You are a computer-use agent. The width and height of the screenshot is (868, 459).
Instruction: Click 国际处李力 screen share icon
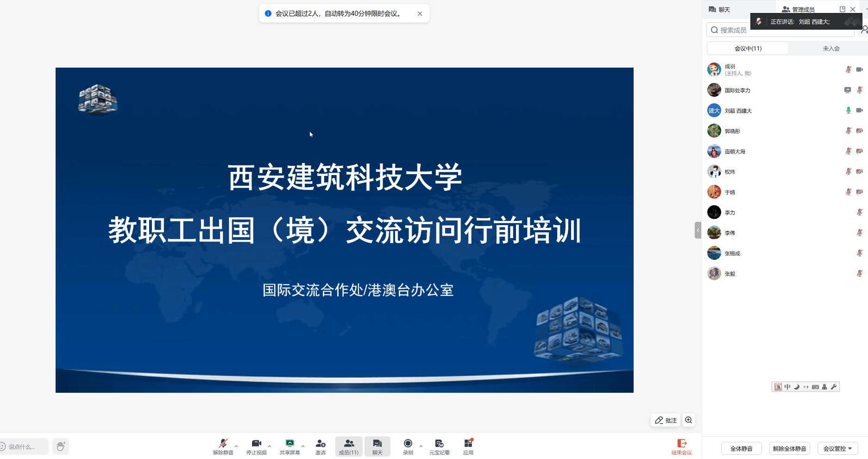coord(848,90)
